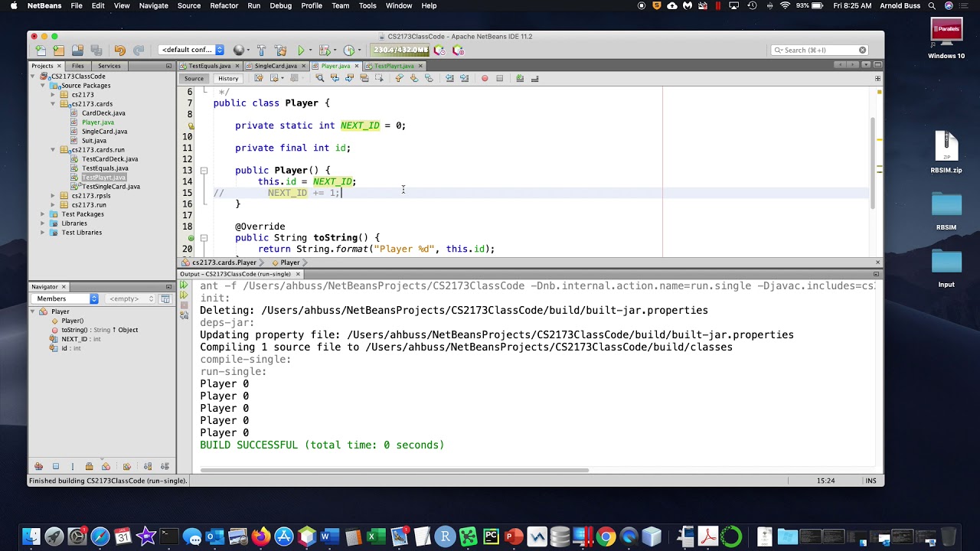Click the green Run Project arrow
The height and width of the screenshot is (551, 980).
click(301, 51)
